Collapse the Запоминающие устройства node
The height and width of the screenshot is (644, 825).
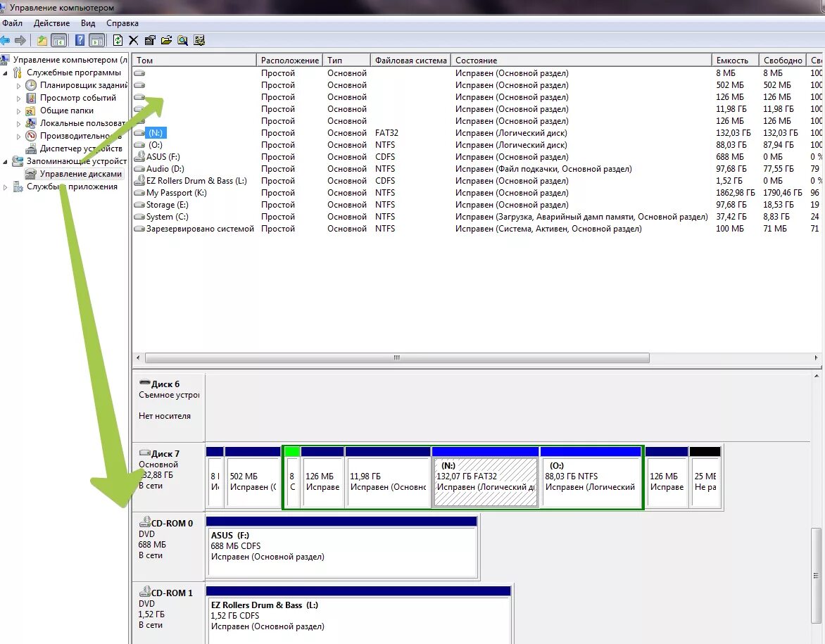click(x=5, y=161)
